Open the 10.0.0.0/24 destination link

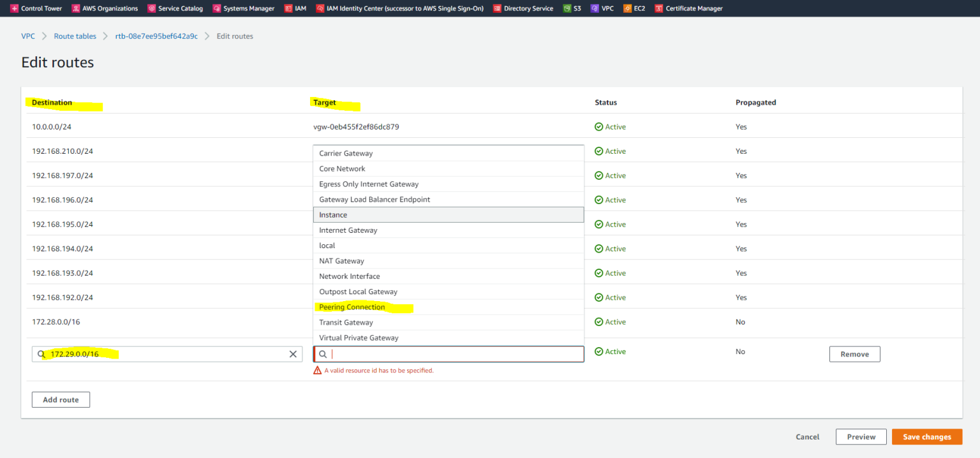(51, 126)
